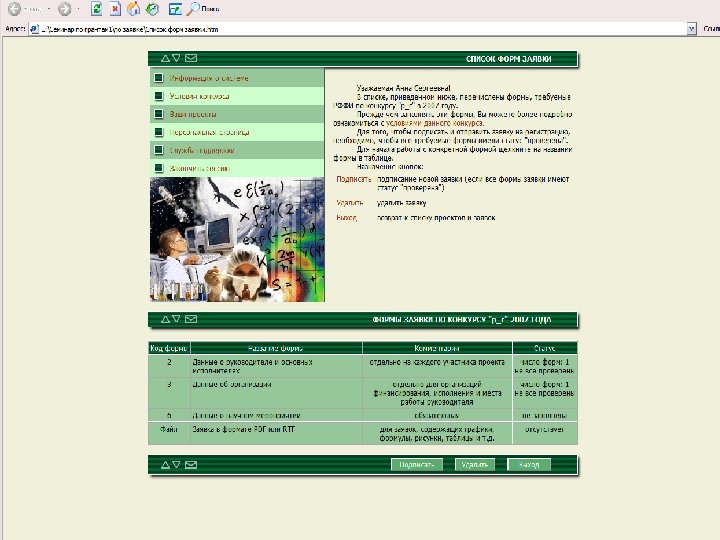Go to the Home page icon
720x540 pixels.
click(x=134, y=9)
